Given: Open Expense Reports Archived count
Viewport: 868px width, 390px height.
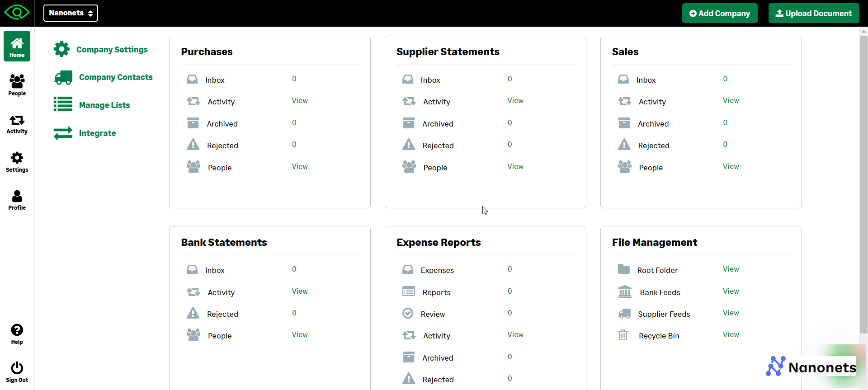Looking at the screenshot, I should click(510, 357).
